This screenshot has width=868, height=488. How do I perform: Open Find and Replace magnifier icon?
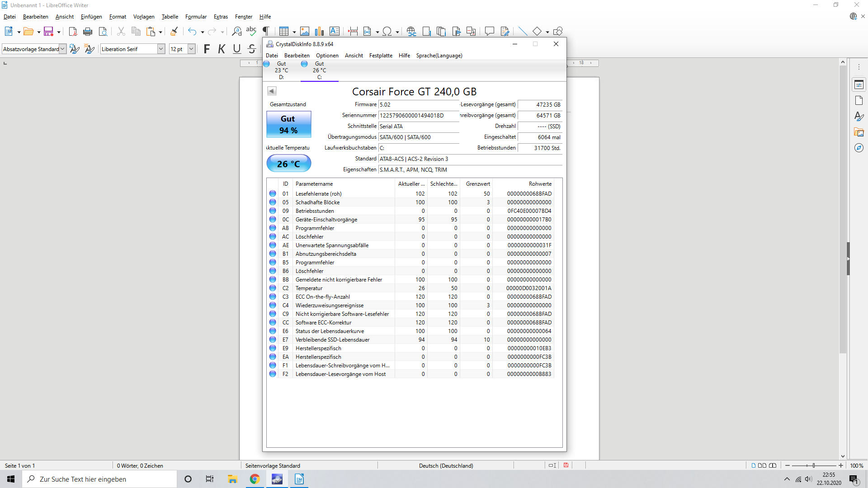pyautogui.click(x=236, y=32)
